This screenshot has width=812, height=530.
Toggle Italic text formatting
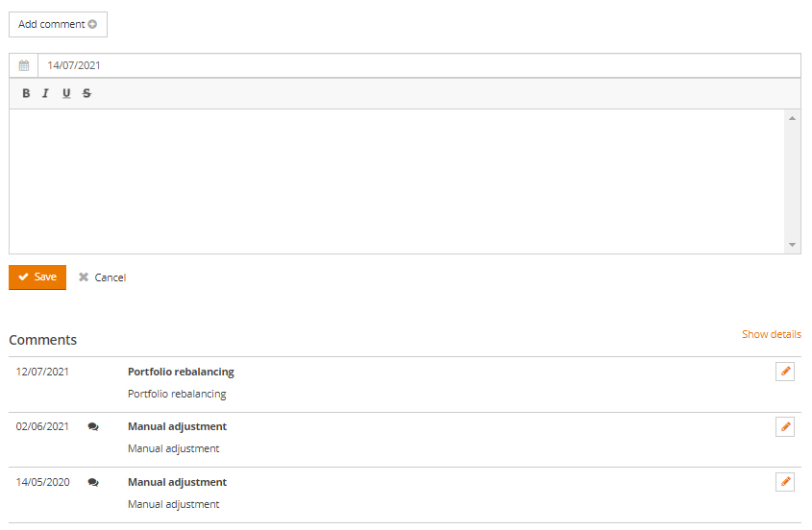point(45,94)
